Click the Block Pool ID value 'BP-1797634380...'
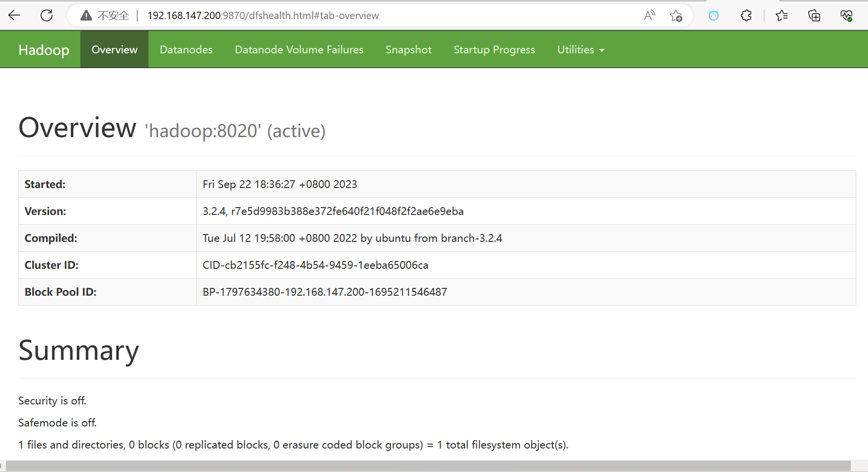Viewport: 868px width, 472px height. [324, 292]
